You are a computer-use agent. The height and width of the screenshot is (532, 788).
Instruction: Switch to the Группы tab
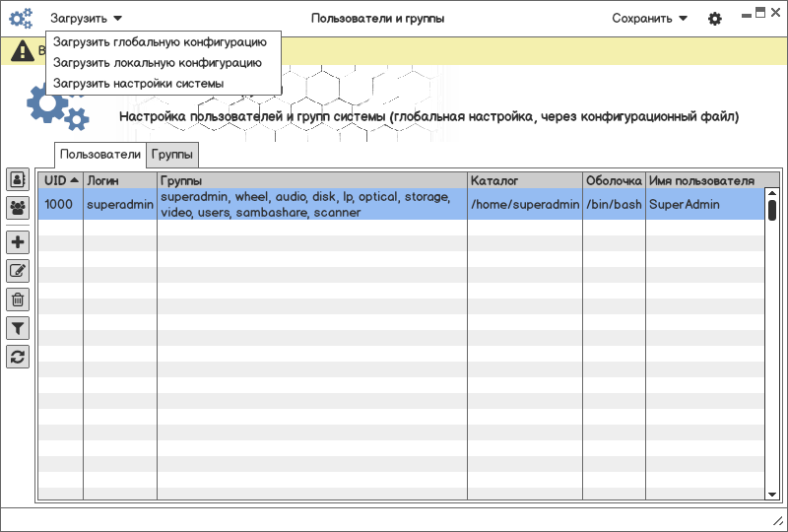coord(173,155)
